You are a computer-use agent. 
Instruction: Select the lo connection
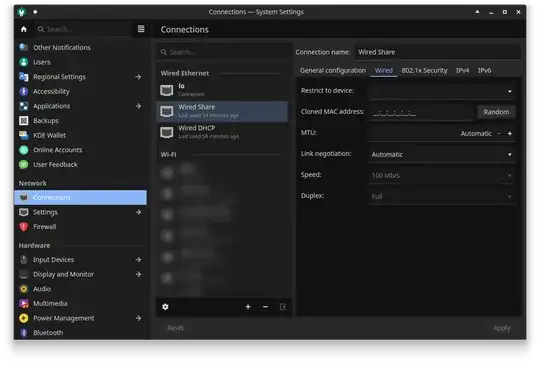222,90
